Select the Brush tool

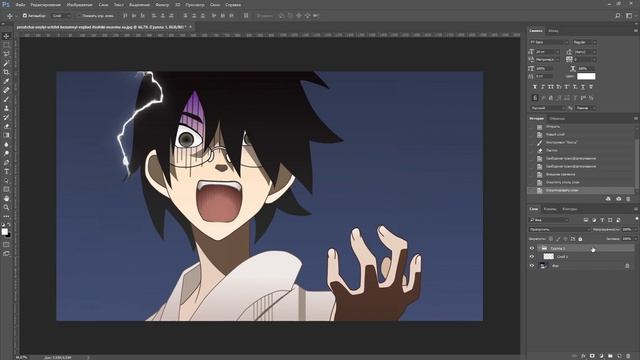point(6,99)
